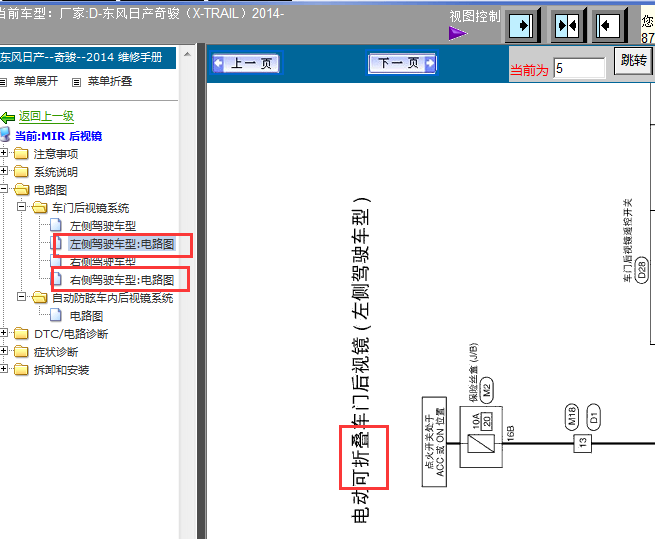Open 电路图 under 自动防眩车内后视镜系统
This screenshot has width=655, height=539.
coord(86,316)
